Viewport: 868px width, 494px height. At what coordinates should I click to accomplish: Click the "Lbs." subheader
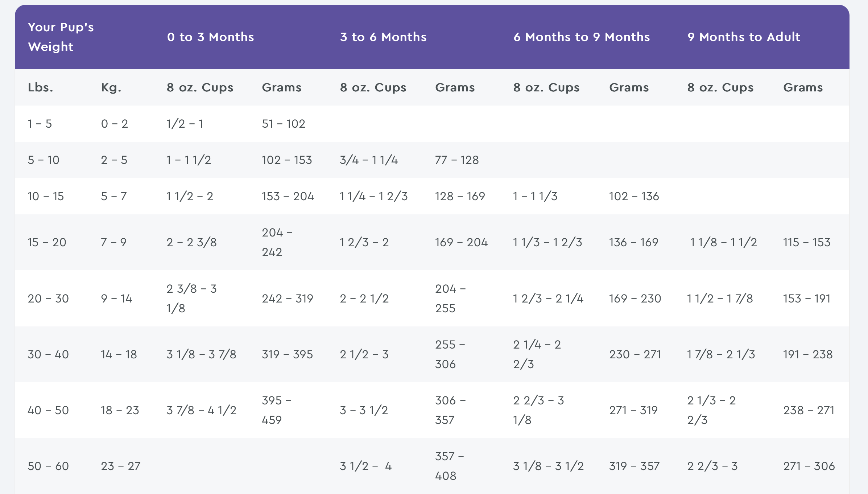pyautogui.click(x=41, y=87)
